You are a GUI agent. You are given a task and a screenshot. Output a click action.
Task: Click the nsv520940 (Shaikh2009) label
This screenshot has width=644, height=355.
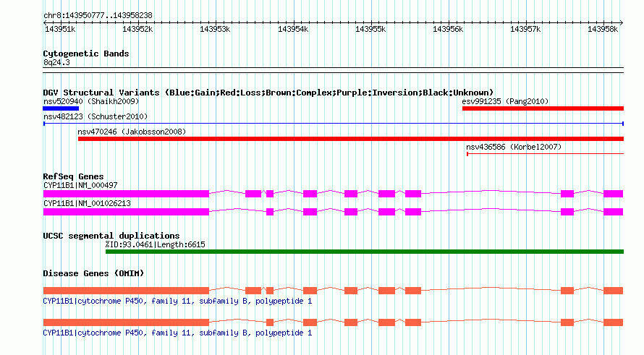pyautogui.click(x=91, y=101)
